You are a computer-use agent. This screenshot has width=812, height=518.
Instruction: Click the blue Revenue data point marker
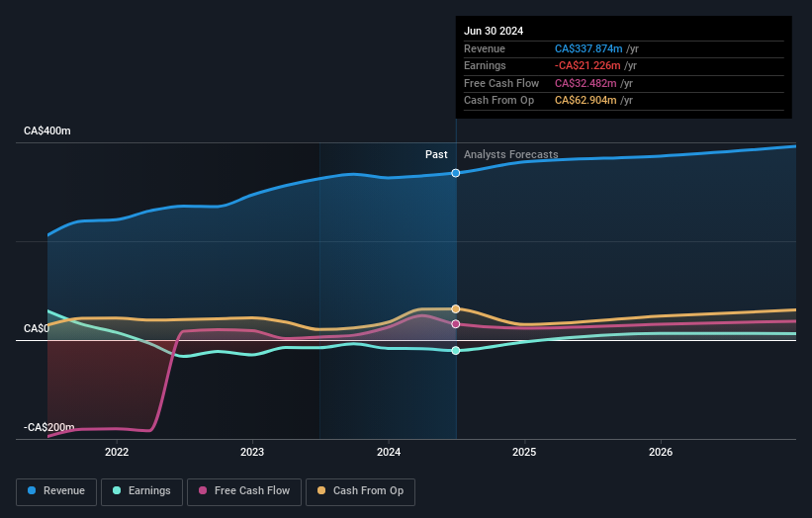point(456,173)
